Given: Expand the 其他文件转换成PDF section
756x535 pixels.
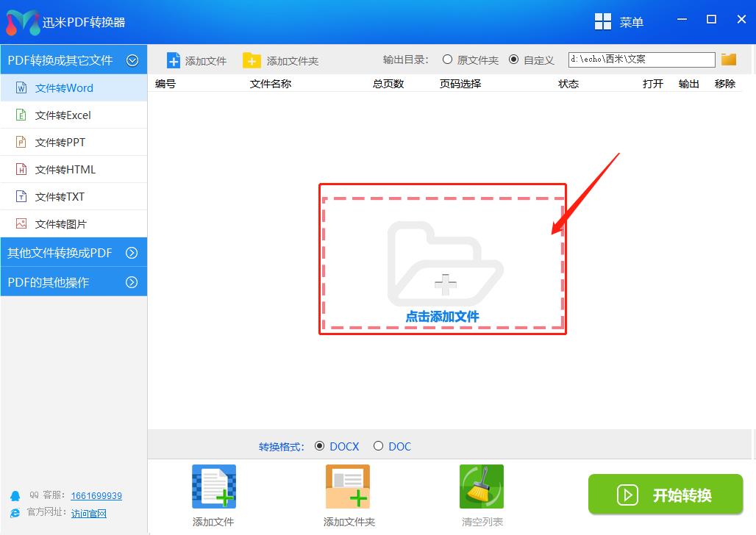Looking at the screenshot, I should (x=132, y=253).
